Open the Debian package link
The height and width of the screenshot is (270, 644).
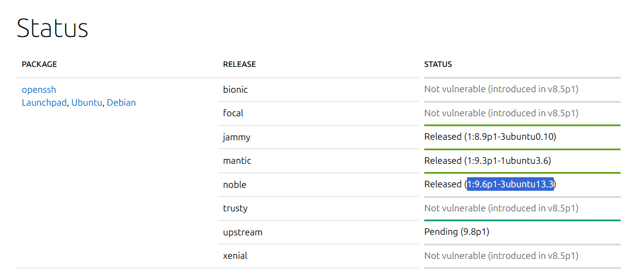click(121, 103)
